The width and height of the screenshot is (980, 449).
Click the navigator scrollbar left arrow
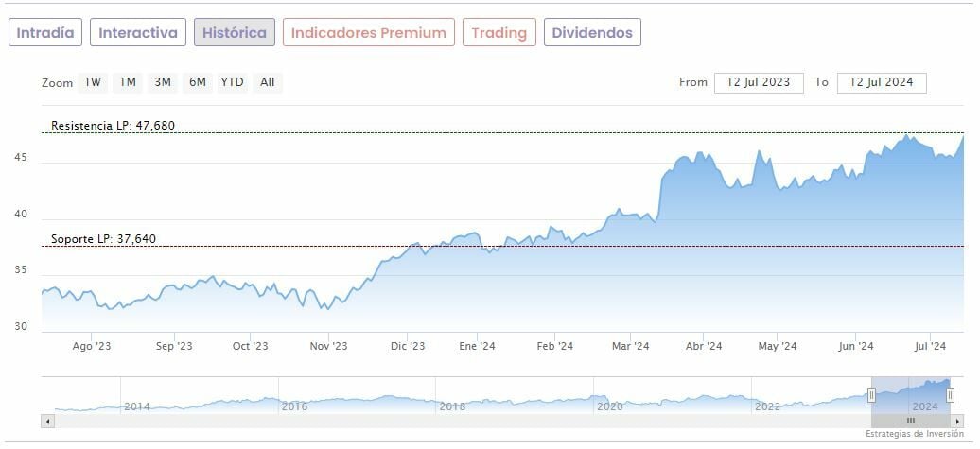tap(47, 421)
